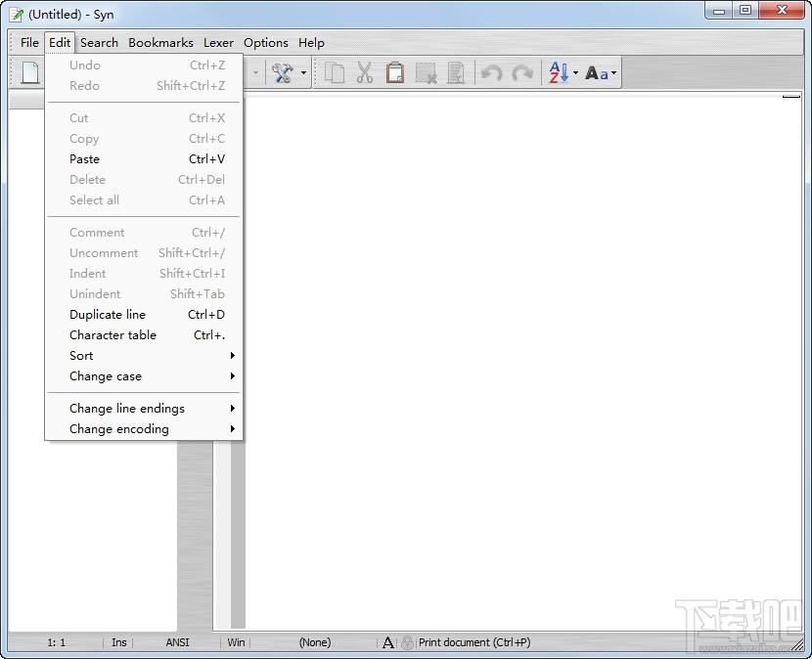Open the Options menu
The image size is (812, 659).
(266, 42)
